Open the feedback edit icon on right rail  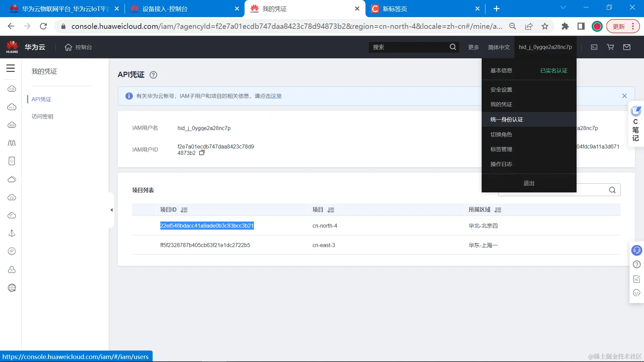[x=637, y=279]
